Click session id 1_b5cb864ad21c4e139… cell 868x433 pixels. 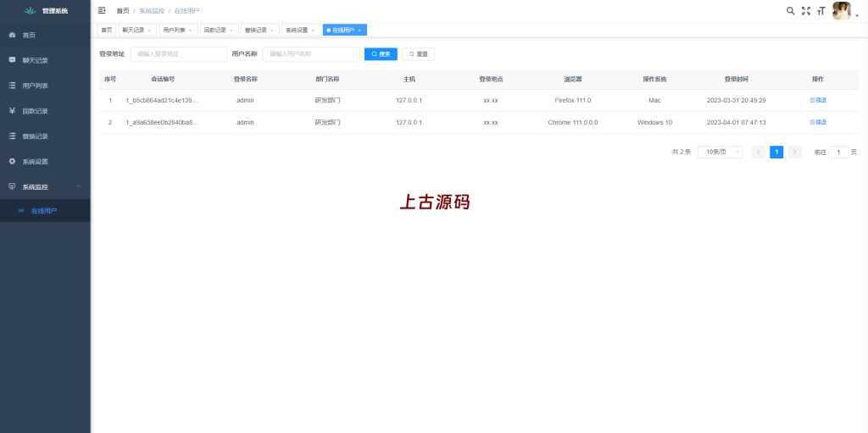[x=162, y=100]
